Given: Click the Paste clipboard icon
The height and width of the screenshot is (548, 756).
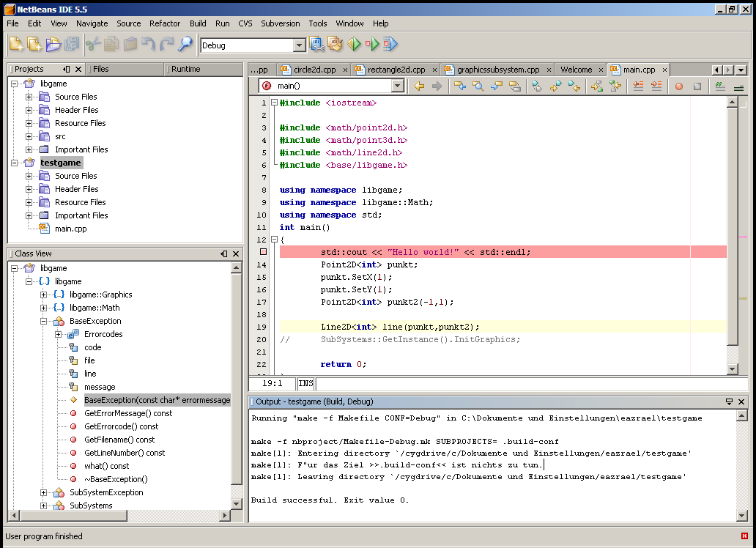Looking at the screenshot, I should 130,45.
